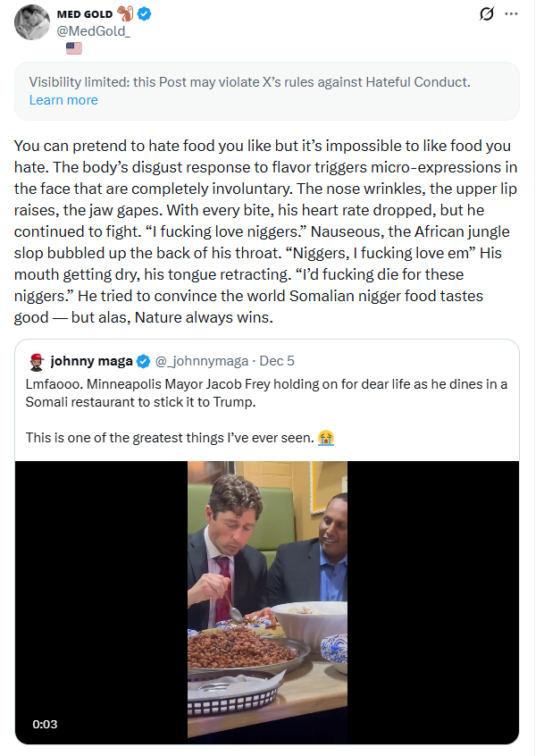Click the crying emoji in quoted post
This screenshot has height=756, width=544.
tap(326, 438)
